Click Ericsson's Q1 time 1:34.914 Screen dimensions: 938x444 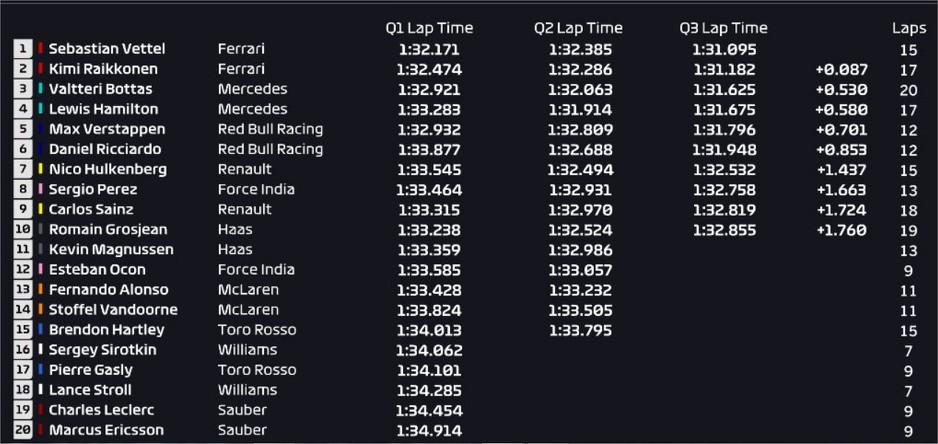(428, 430)
